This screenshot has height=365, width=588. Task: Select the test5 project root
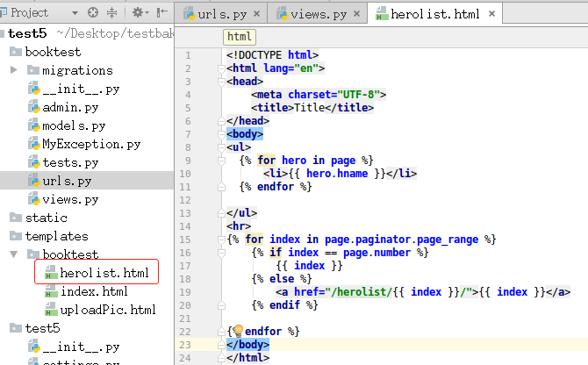tap(27, 33)
